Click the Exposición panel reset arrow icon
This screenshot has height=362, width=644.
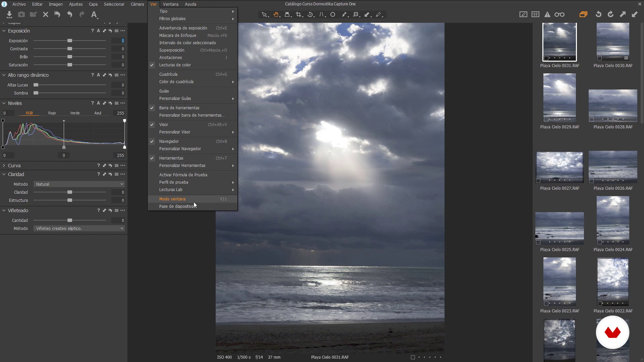[110, 31]
